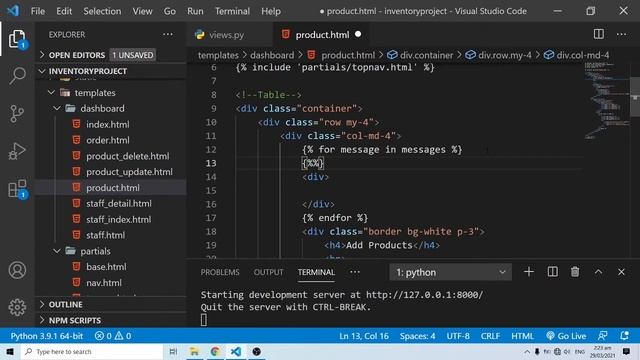Open the Edit menu
The width and height of the screenshot is (640, 360).
tap(64, 11)
